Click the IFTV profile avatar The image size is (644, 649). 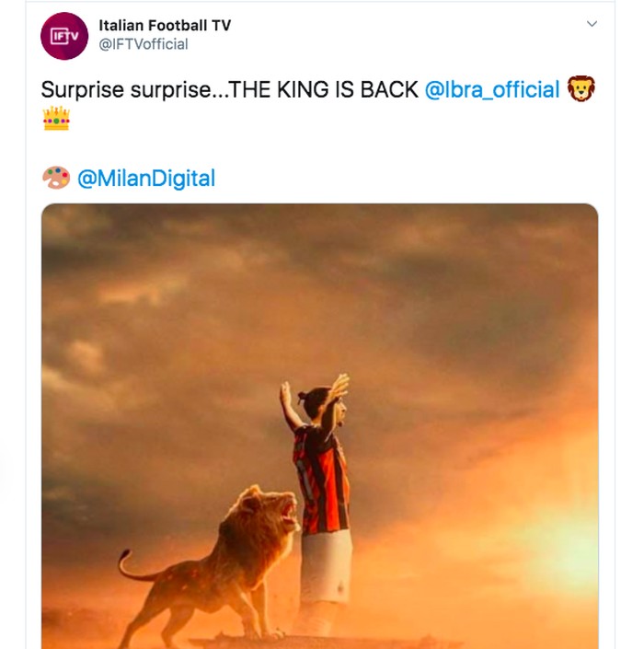[x=63, y=36]
